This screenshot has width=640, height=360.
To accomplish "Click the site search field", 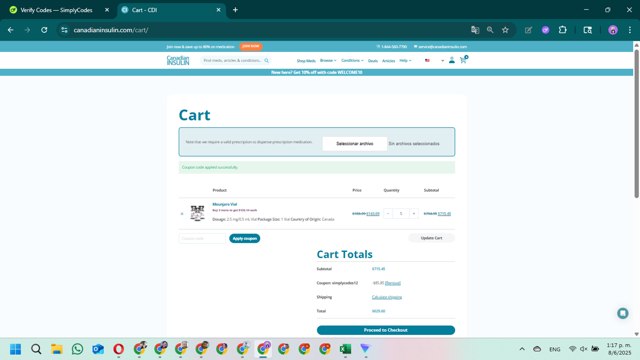I will pos(232,60).
